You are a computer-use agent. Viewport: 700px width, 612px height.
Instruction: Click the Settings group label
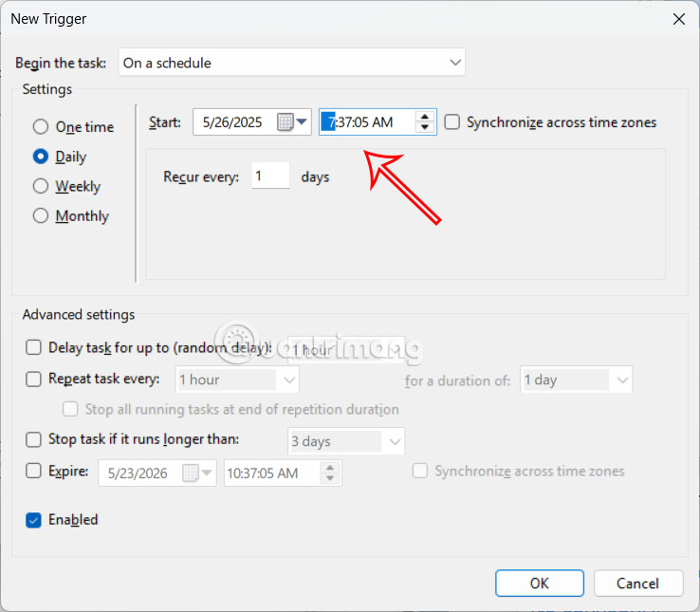(47, 89)
